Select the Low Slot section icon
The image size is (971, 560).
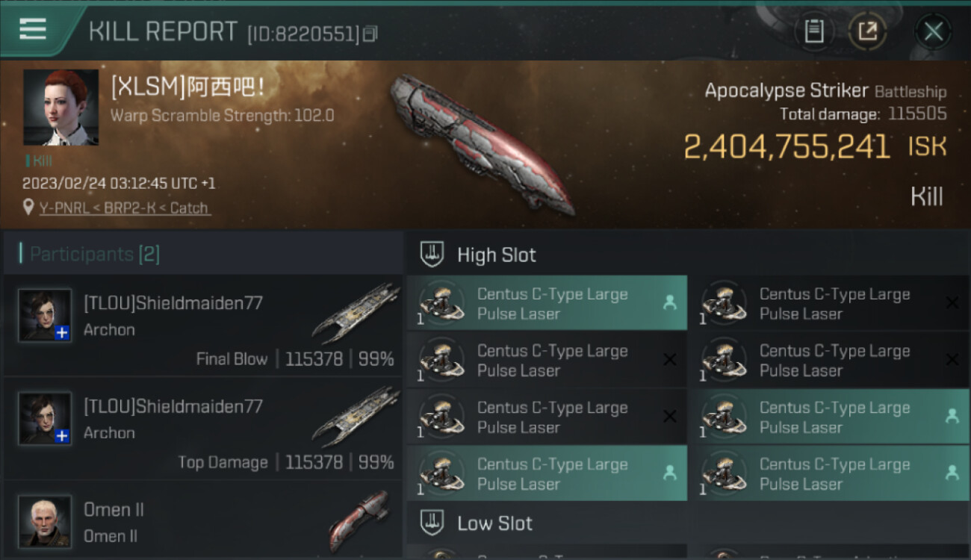pos(432,523)
